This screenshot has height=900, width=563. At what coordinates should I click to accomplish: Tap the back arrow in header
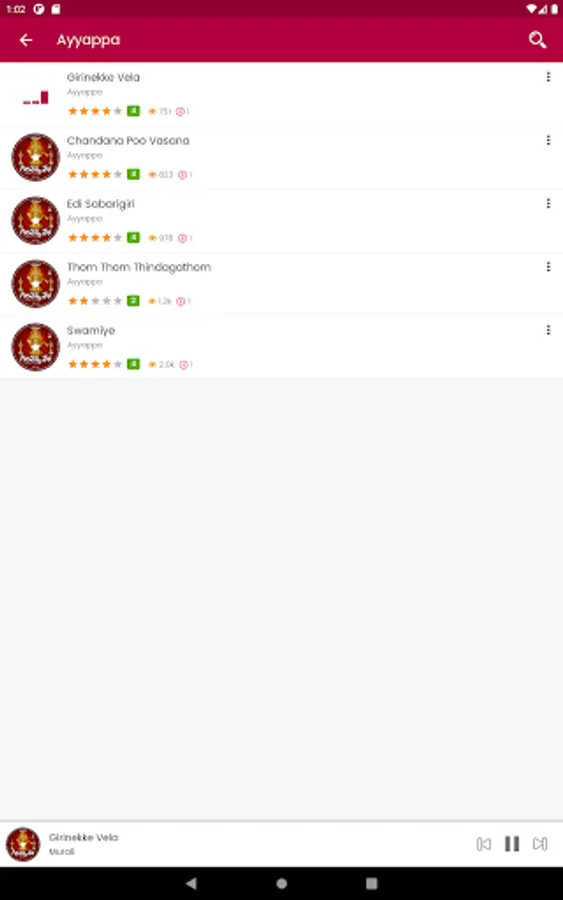tap(26, 40)
